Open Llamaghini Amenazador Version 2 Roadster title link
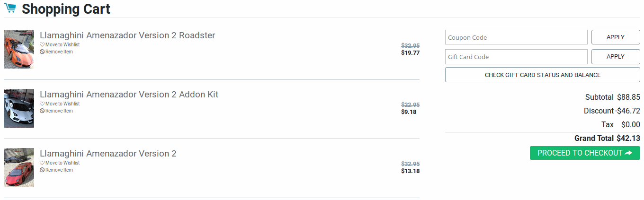The image size is (644, 200). click(x=127, y=35)
